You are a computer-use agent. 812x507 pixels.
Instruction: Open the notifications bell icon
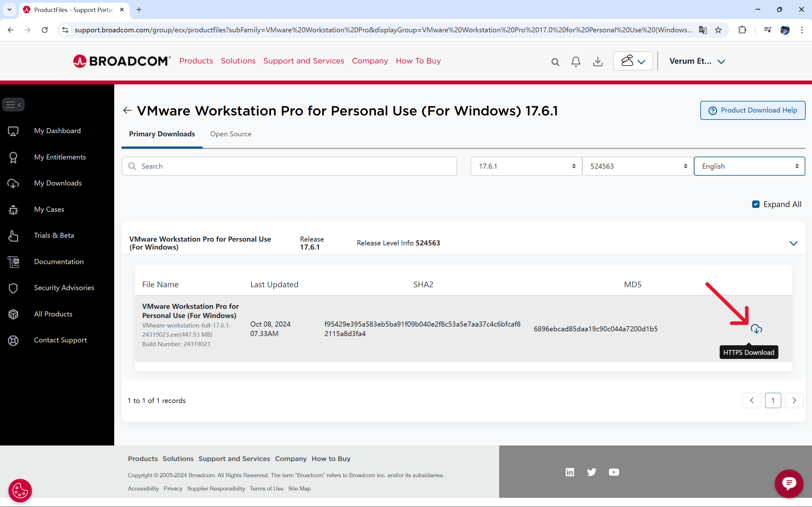[576, 62]
